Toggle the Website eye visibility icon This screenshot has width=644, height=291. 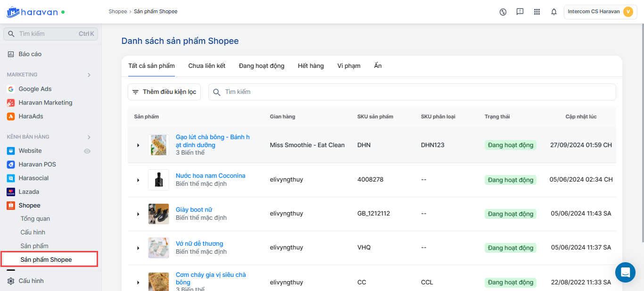coord(87,151)
